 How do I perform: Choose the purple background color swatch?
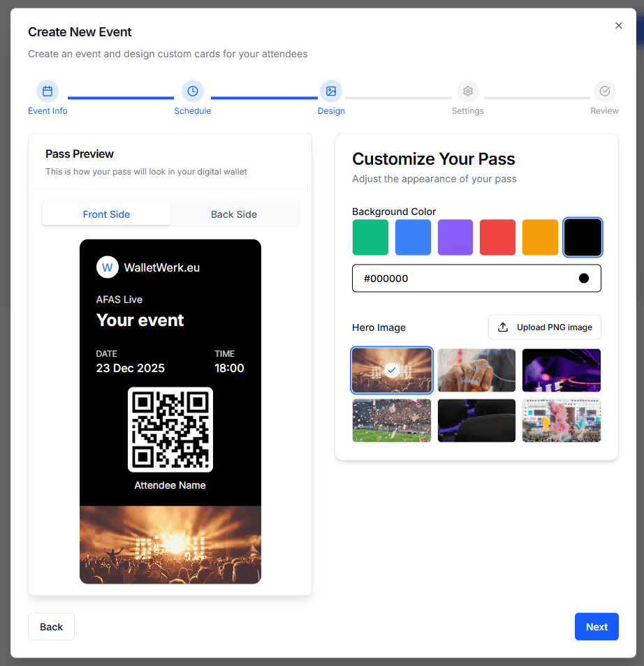(455, 237)
